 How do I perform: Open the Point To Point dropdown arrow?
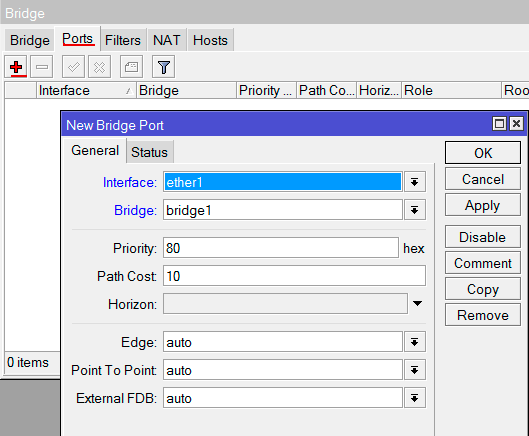tap(415, 370)
